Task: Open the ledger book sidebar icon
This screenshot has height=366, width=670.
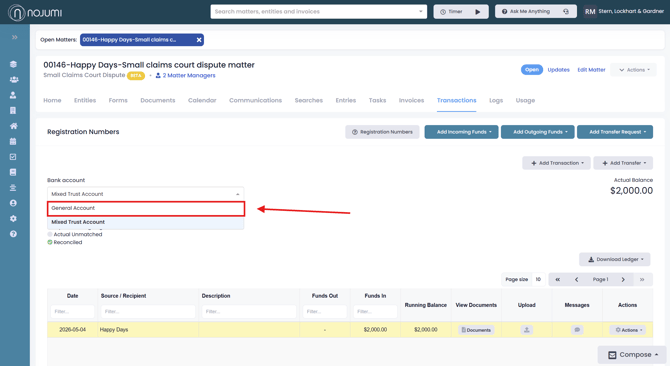Action: click(13, 172)
